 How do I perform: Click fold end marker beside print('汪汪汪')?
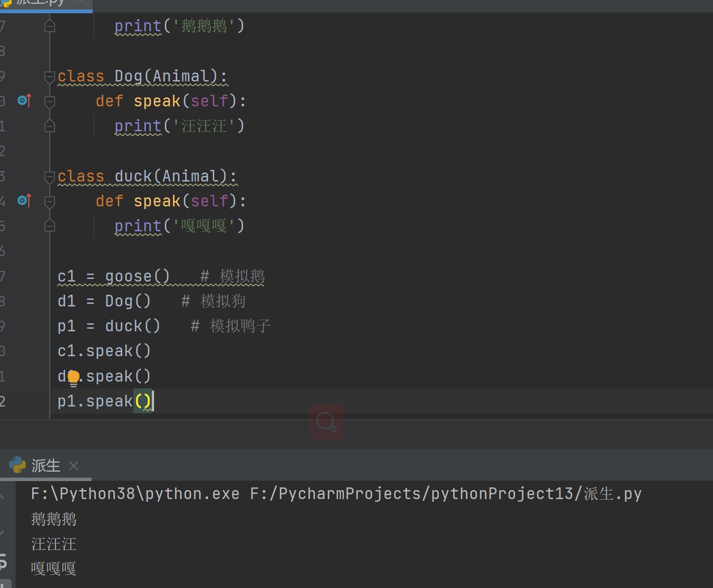pos(50,126)
